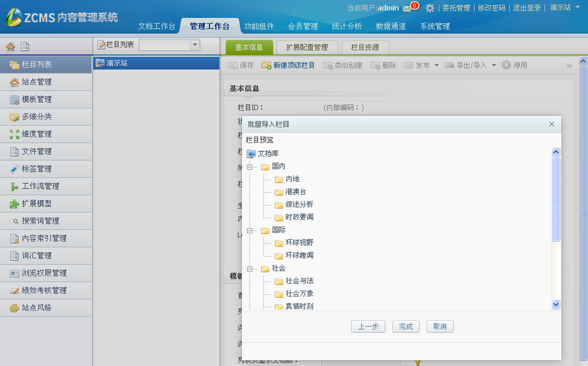Viewport: 588px width, 366px height.
Task: Open the mail envelope with red badge
Action: tap(407, 8)
